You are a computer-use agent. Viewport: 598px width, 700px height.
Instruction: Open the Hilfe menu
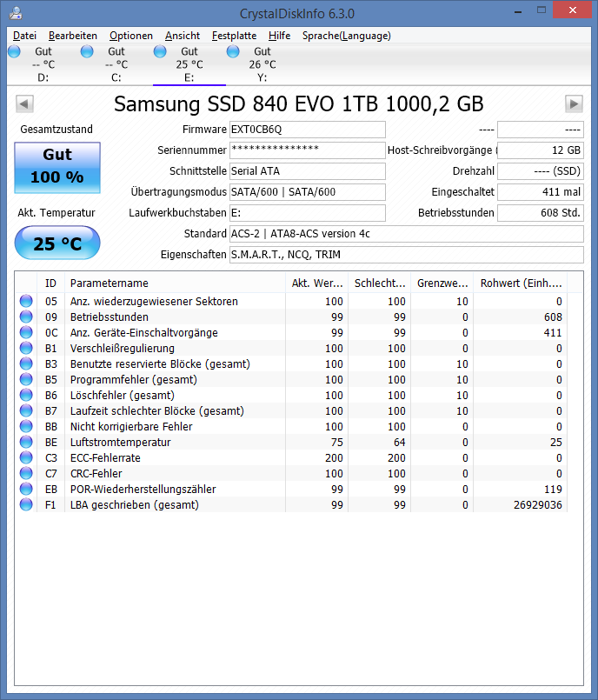(279, 36)
